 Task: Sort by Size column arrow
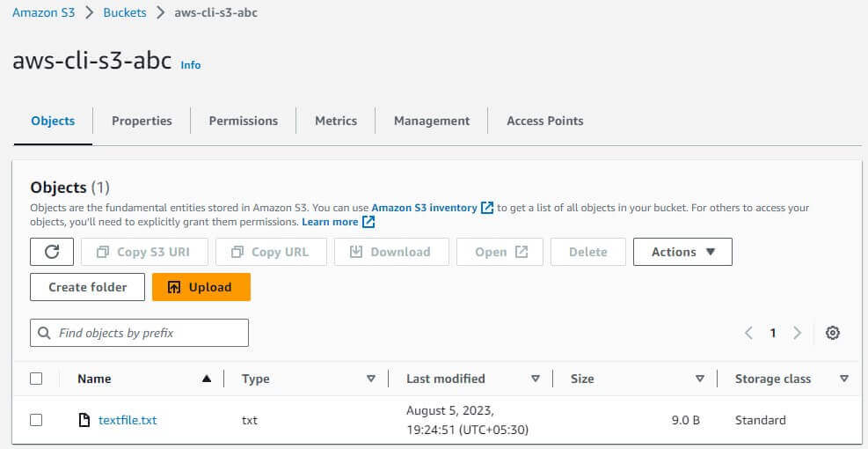(700, 379)
